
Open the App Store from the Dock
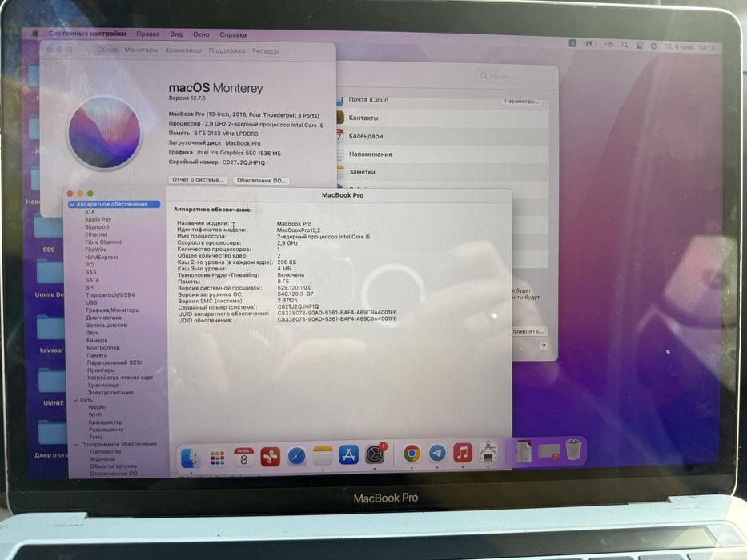tap(349, 455)
